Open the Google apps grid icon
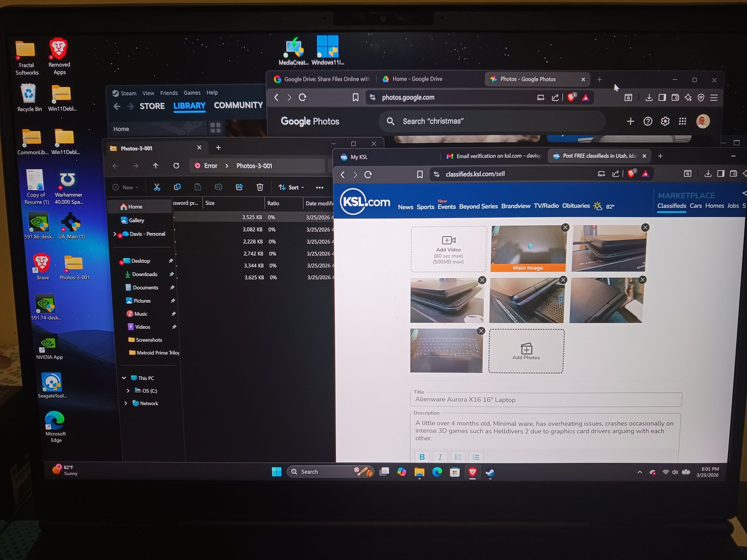The image size is (747, 560). point(683,121)
